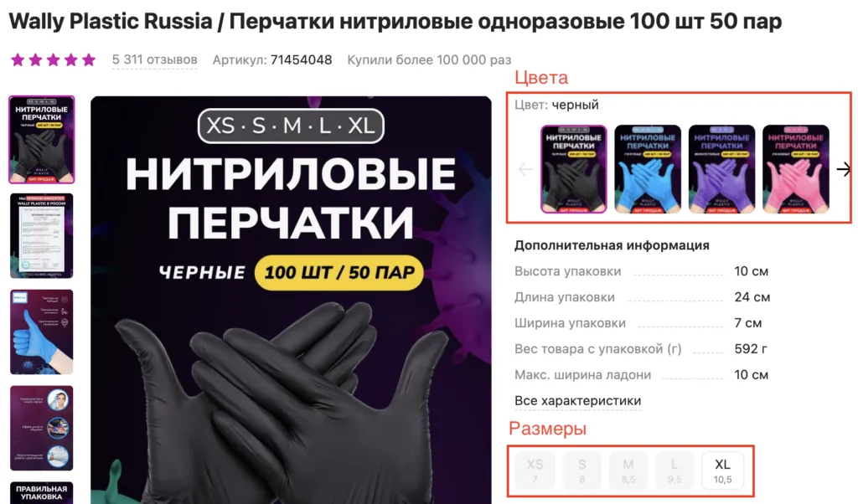Choose size M 8,5
Screen dimensions: 858x504
(x=628, y=471)
